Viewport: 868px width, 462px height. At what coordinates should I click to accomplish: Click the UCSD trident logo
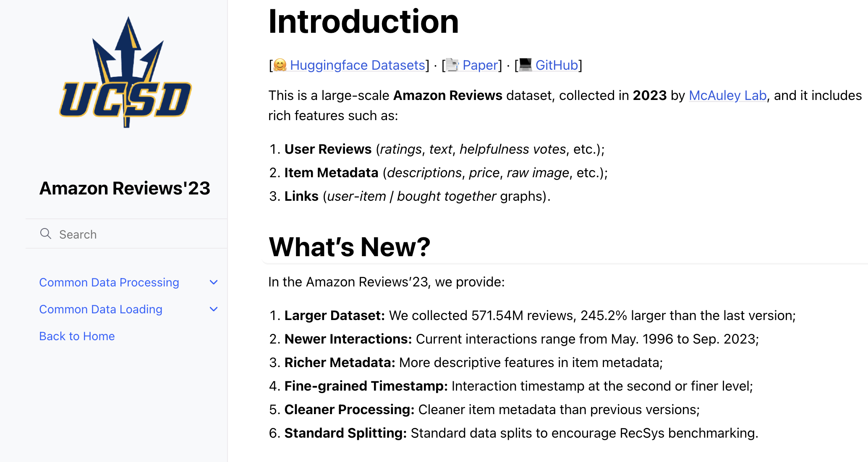125,72
